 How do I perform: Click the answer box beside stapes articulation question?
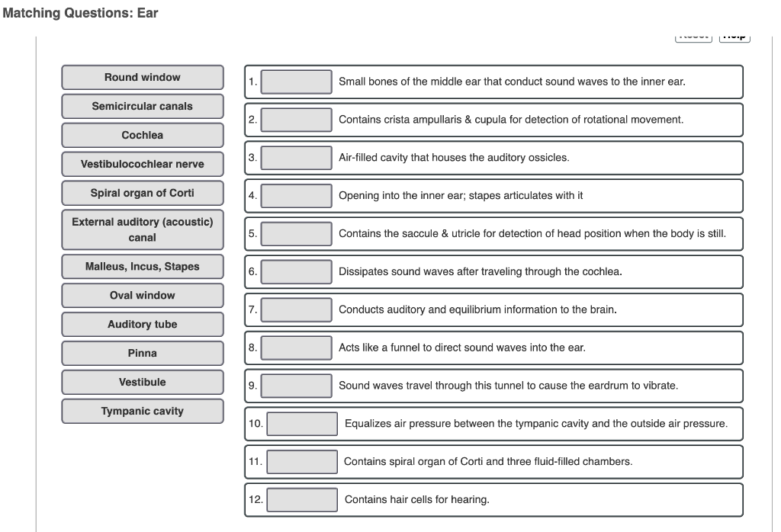(x=296, y=195)
